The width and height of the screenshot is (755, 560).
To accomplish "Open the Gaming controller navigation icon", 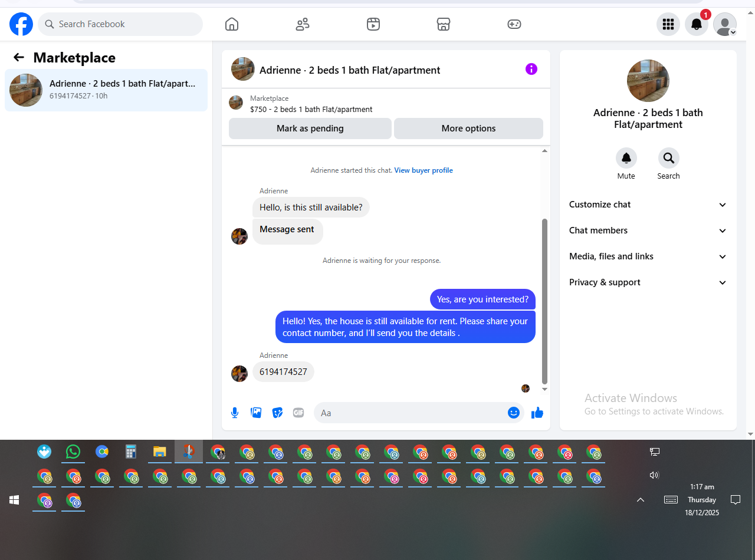I will [x=514, y=24].
